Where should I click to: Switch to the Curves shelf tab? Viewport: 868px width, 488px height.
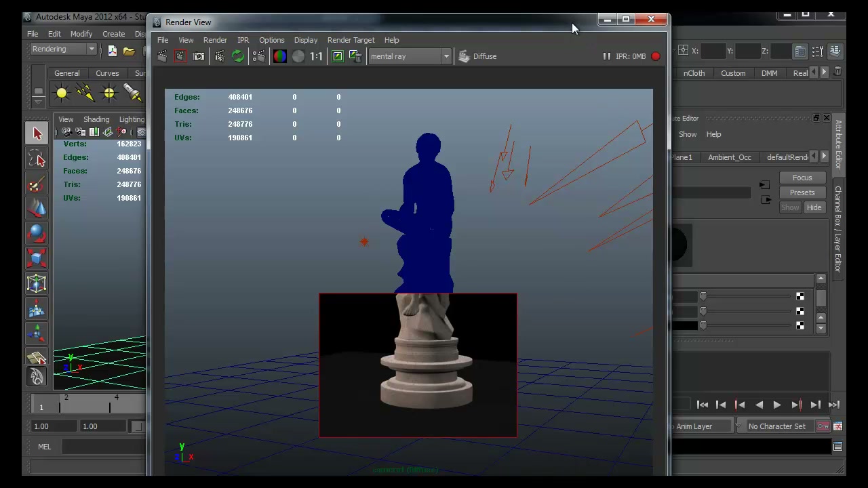pos(107,73)
